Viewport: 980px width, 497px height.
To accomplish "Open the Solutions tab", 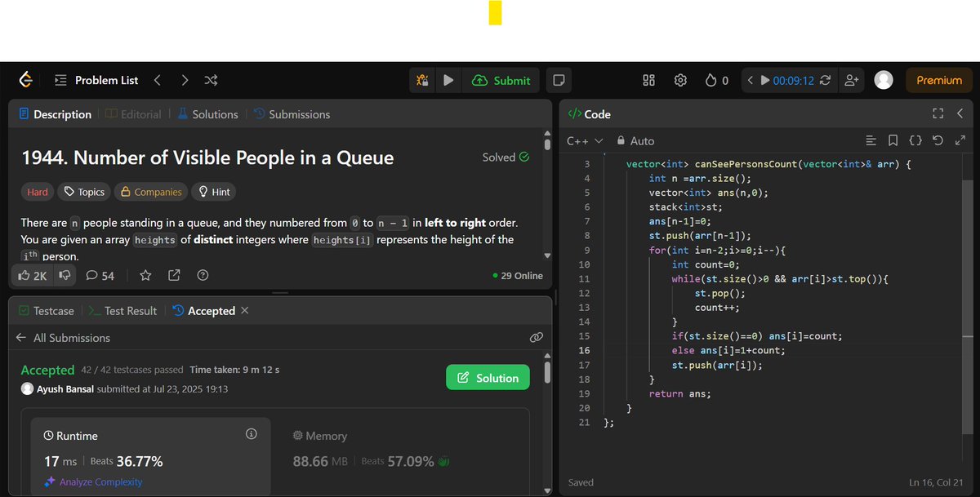I will (207, 114).
